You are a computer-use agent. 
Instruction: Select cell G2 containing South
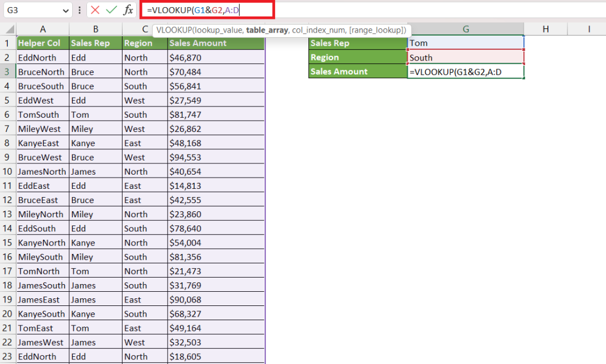pos(465,57)
